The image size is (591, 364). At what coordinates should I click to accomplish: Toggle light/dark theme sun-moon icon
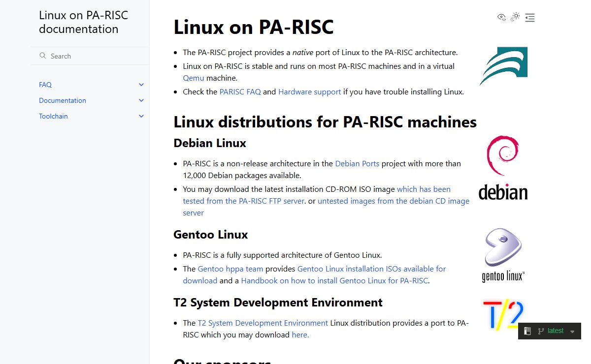click(x=515, y=17)
